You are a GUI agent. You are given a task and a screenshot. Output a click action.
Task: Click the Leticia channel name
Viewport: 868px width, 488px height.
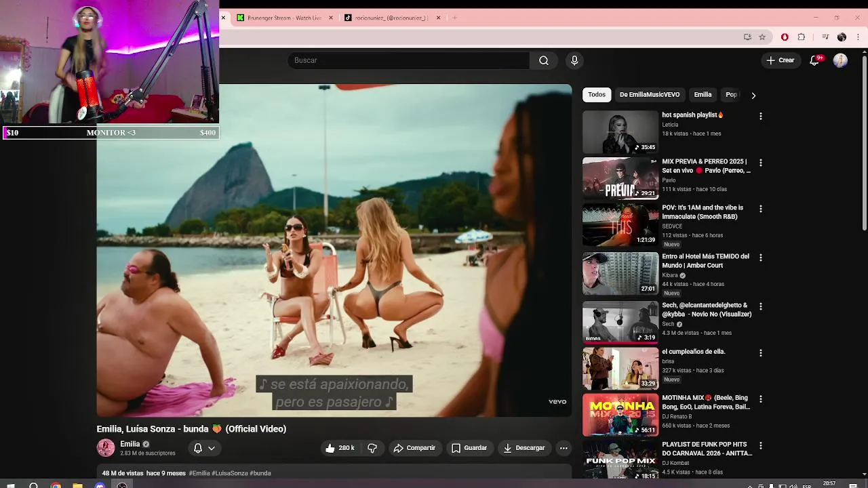click(670, 125)
